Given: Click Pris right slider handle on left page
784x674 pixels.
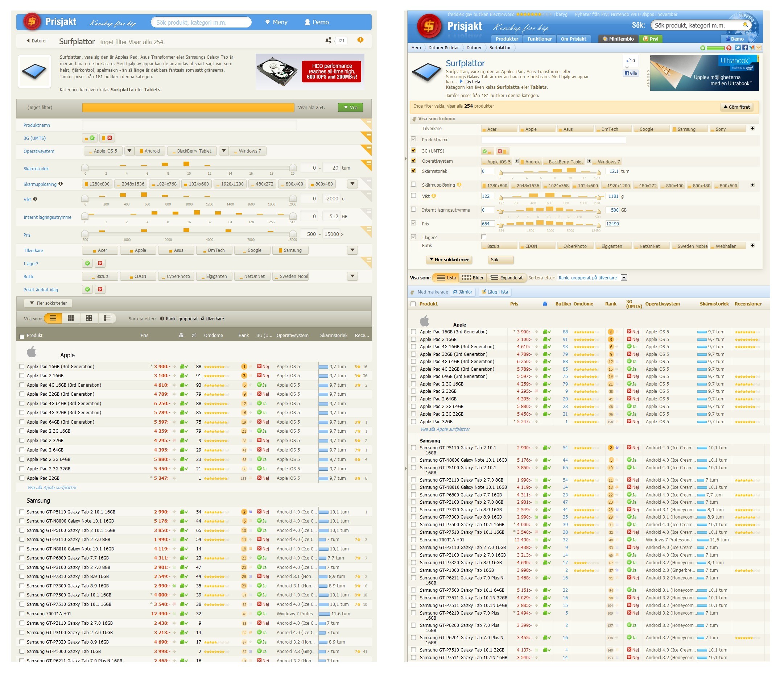Looking at the screenshot, I should coord(293,234).
